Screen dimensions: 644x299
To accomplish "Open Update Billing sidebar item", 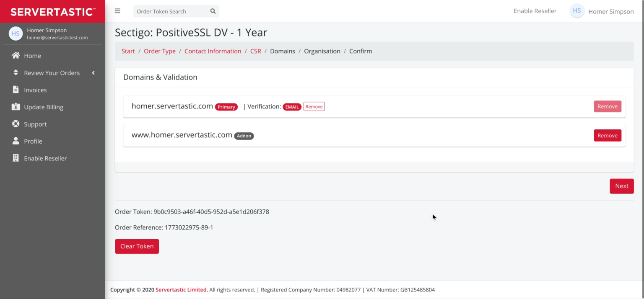I will [x=52, y=107].
